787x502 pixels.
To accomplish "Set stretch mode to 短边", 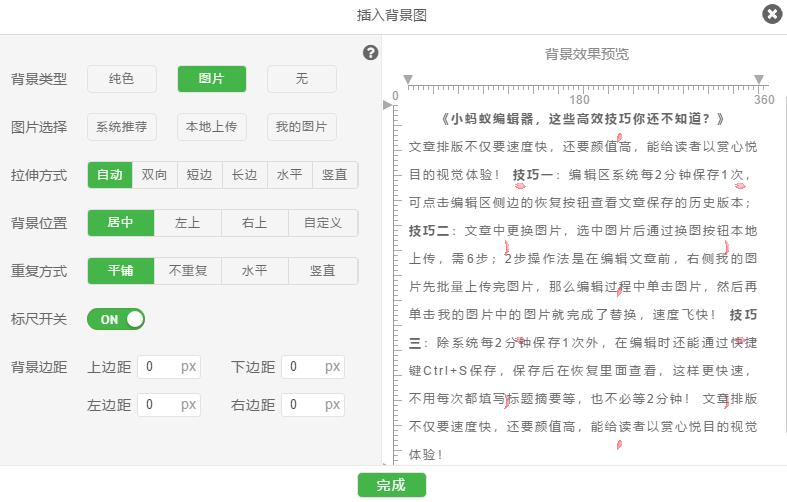I will (200, 175).
